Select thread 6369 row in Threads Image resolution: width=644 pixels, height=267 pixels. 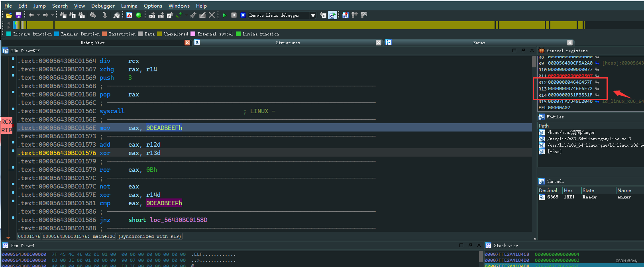click(591, 197)
